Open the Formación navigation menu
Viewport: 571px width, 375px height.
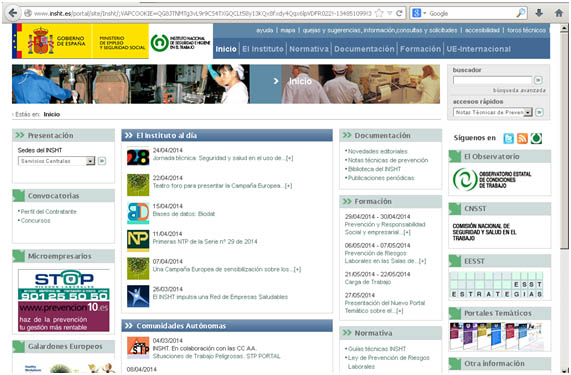pos(420,49)
